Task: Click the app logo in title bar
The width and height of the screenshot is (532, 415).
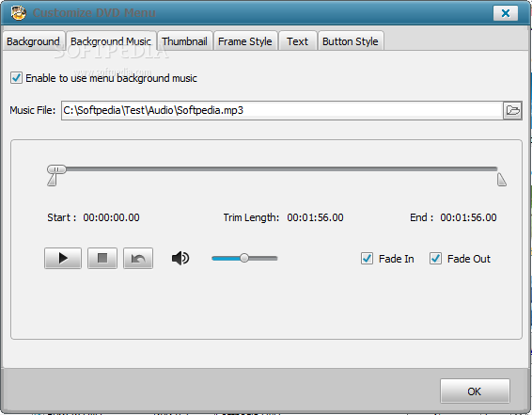Action: point(18,13)
